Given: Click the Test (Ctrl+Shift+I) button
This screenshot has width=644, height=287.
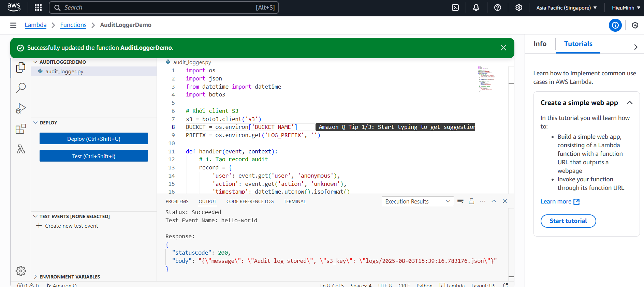Looking at the screenshot, I should (x=94, y=156).
